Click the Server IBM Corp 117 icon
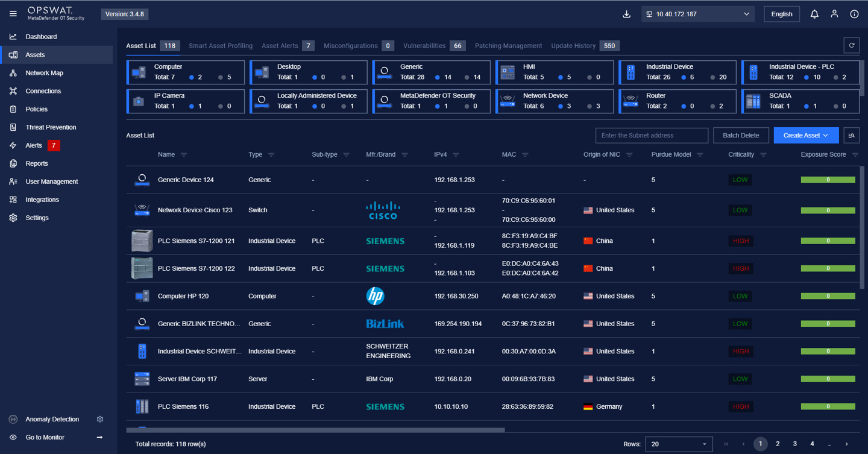Image resolution: width=868 pixels, height=454 pixels. [x=142, y=379]
